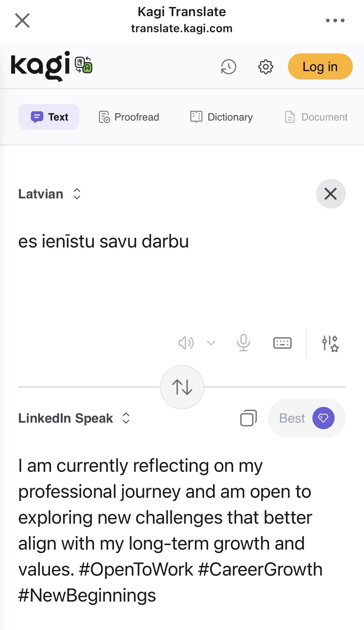Switch to the Document tab

(316, 117)
